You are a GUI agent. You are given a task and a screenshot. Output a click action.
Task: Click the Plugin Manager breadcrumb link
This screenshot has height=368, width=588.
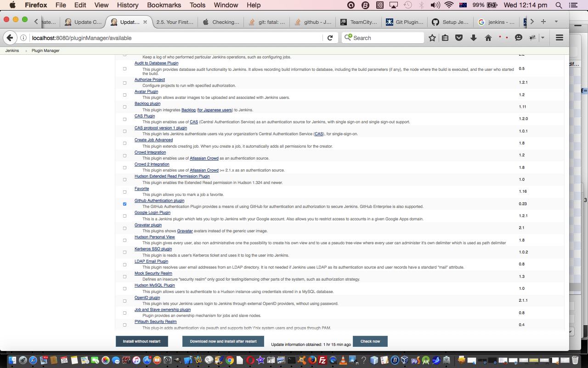(x=45, y=51)
